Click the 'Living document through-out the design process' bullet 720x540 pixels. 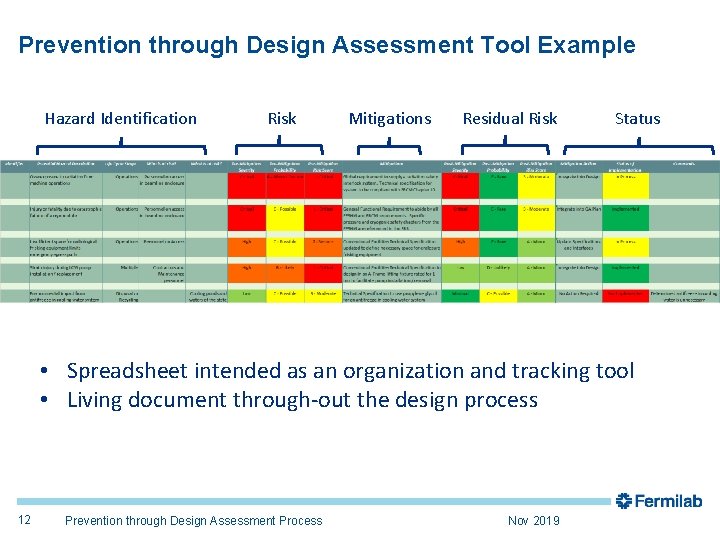click(x=303, y=399)
